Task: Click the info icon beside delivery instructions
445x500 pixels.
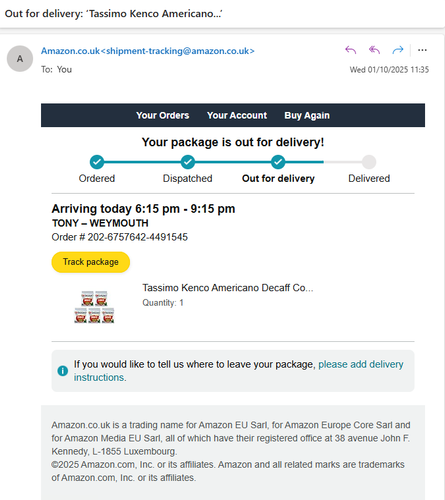Action: (x=63, y=371)
